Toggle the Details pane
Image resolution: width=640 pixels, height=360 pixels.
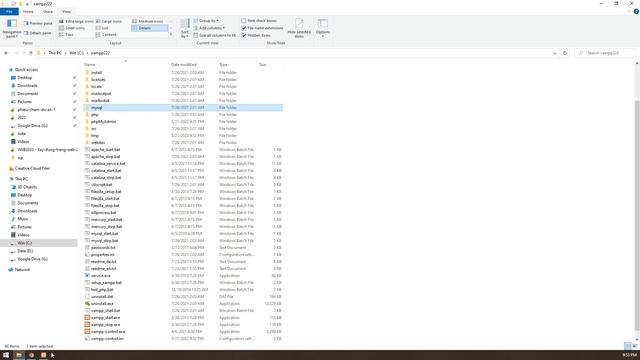37,33
